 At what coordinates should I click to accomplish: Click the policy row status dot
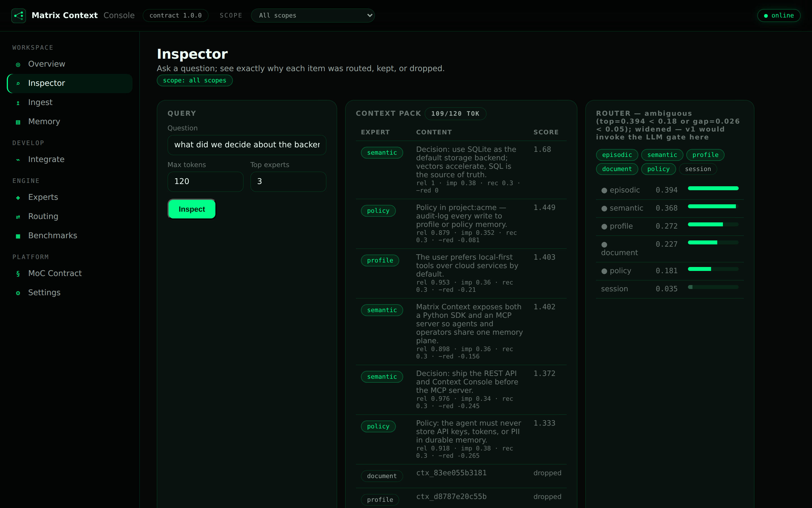click(604, 271)
